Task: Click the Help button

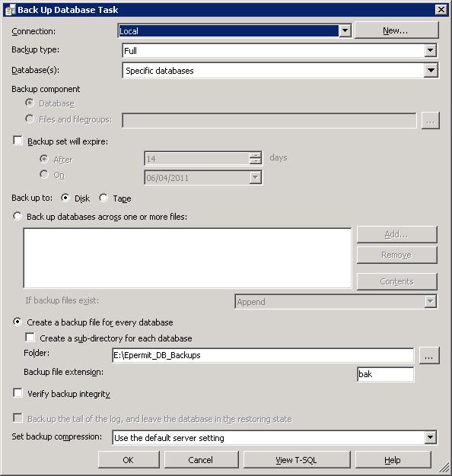Action: pos(393,459)
